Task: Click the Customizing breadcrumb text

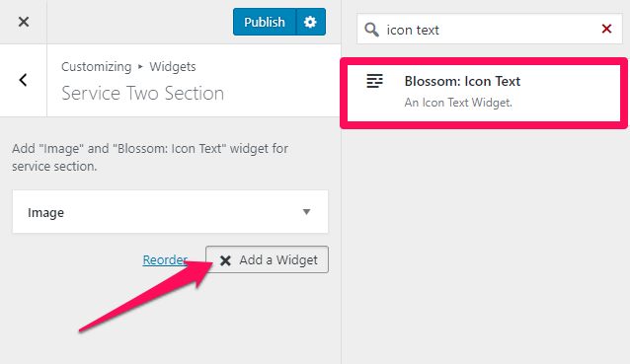Action: [97, 67]
